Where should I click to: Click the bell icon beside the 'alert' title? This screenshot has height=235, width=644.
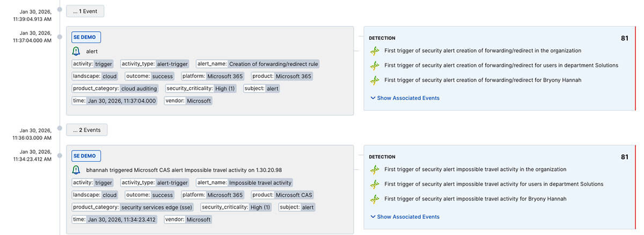click(x=76, y=52)
